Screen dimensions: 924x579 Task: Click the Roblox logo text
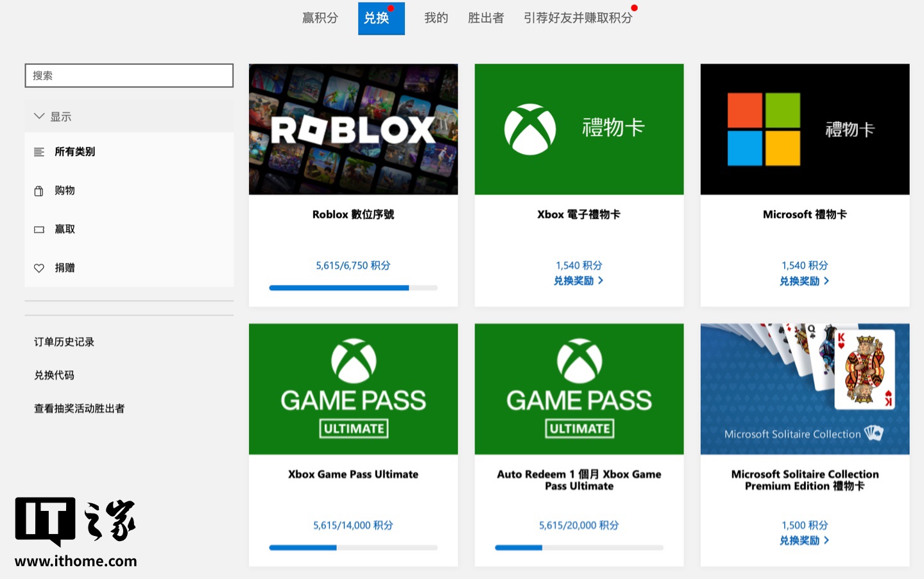pyautogui.click(x=354, y=130)
